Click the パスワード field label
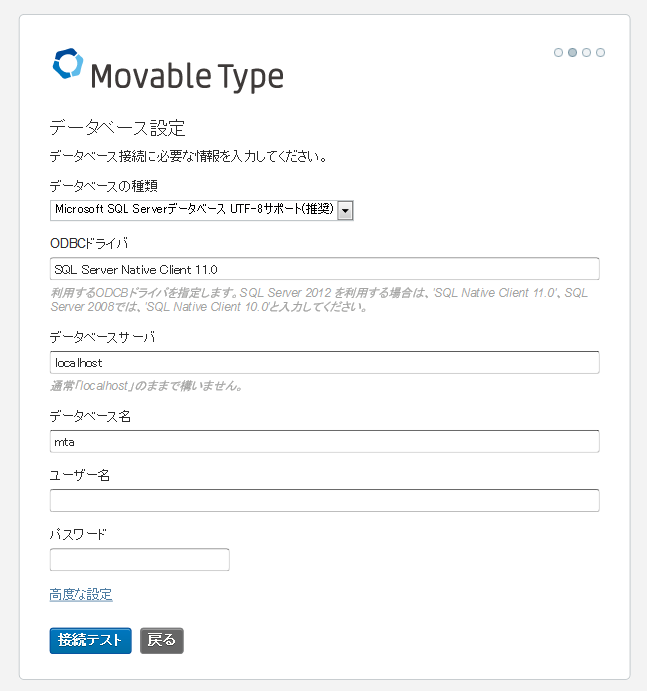This screenshot has height=691, width=647. pos(78,535)
